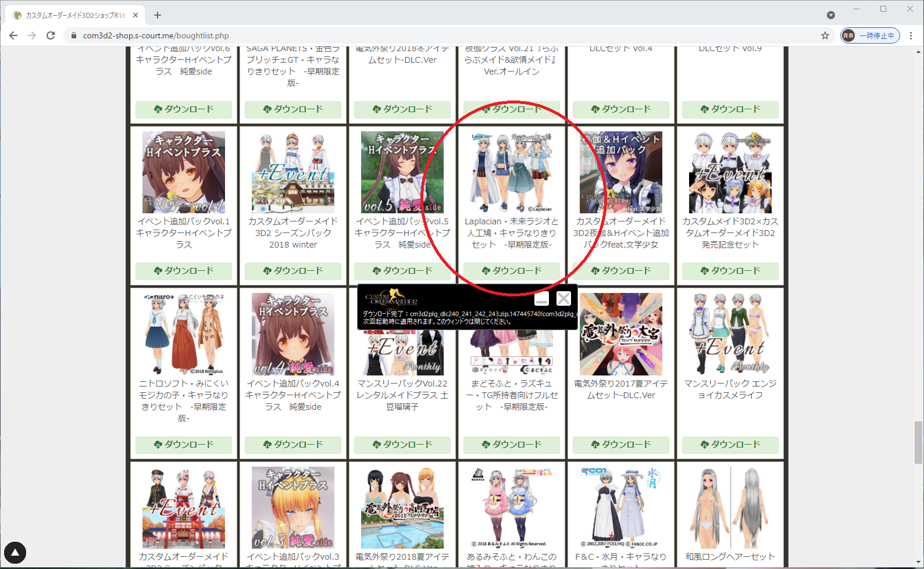The image size is (924, 569).
Task: Reload the page with the browser refresh icon
Action: (x=51, y=35)
